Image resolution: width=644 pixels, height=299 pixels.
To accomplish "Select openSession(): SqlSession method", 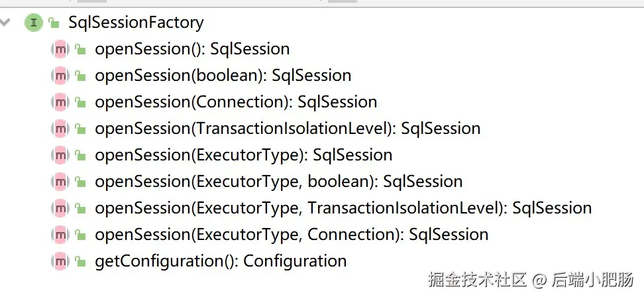I will pyautogui.click(x=192, y=49).
